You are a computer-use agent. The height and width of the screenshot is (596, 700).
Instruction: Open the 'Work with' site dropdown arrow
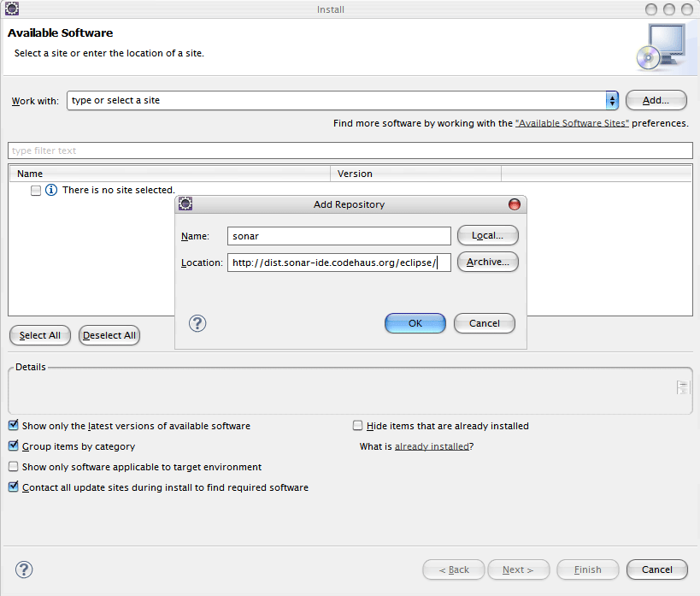click(612, 101)
